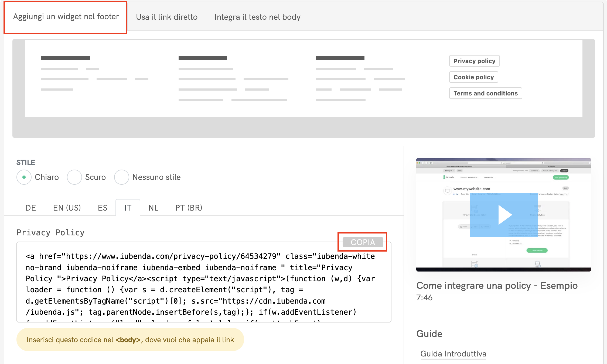
Task: Switch to the PT (BR) language tab
Action: pos(189,208)
